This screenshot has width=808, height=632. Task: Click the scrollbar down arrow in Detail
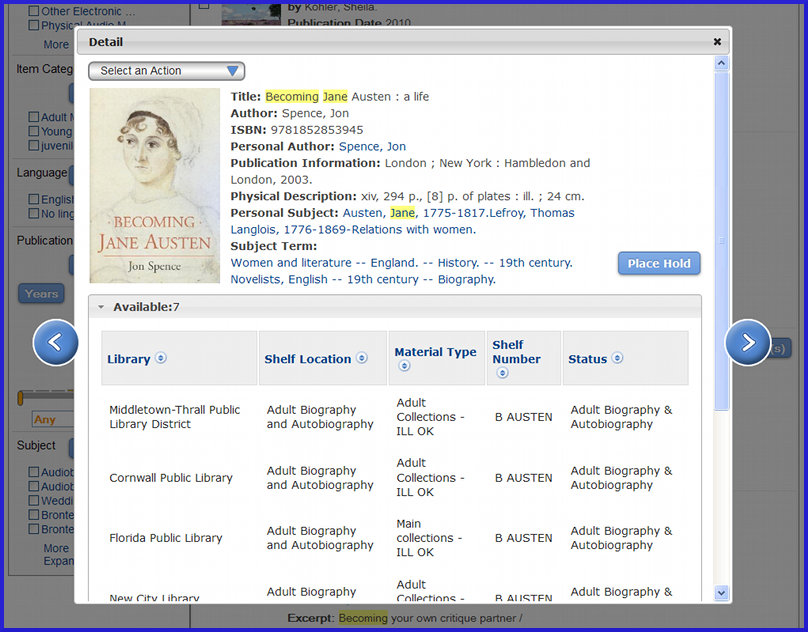point(721,593)
